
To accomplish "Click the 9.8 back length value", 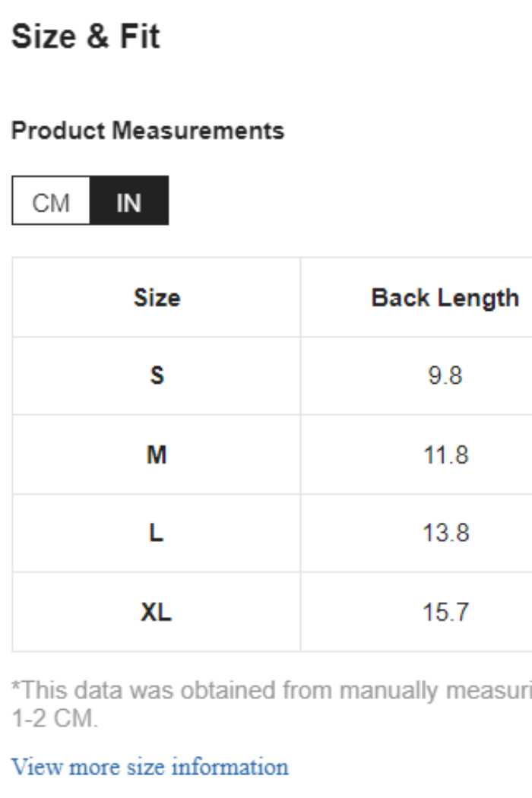I will coord(445,375).
